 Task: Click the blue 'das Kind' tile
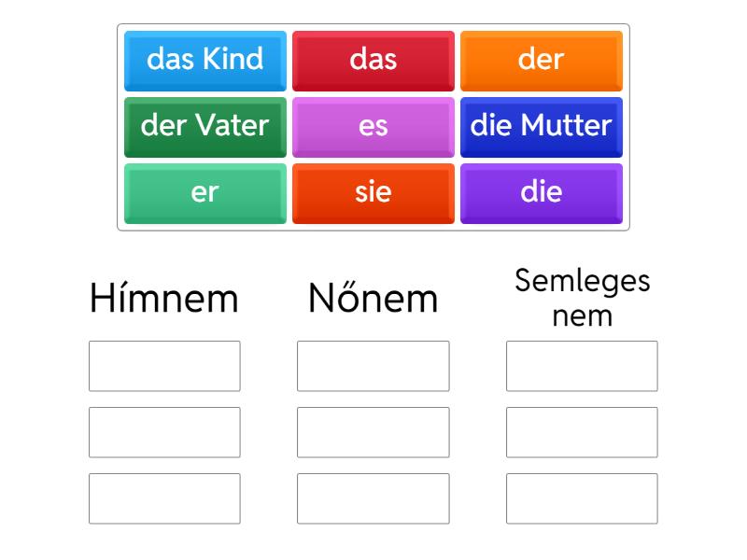click(x=205, y=60)
